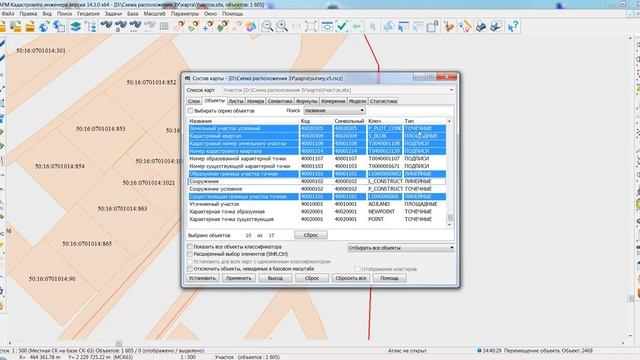Click the document with letter 'a' icon
The image size is (640, 360).
point(432,27)
